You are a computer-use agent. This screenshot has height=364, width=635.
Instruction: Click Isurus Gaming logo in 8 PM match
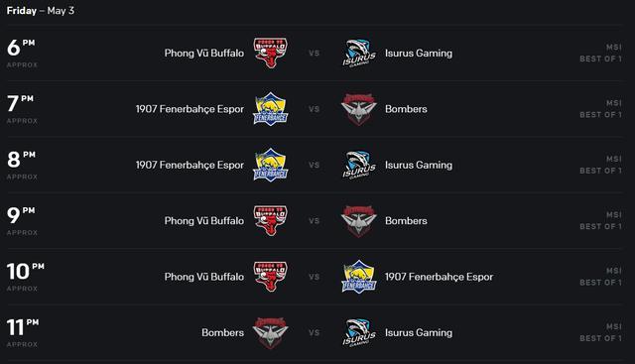point(359,165)
